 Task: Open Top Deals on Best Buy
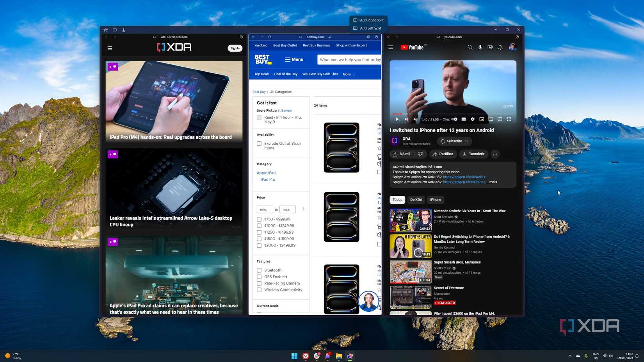(x=262, y=74)
